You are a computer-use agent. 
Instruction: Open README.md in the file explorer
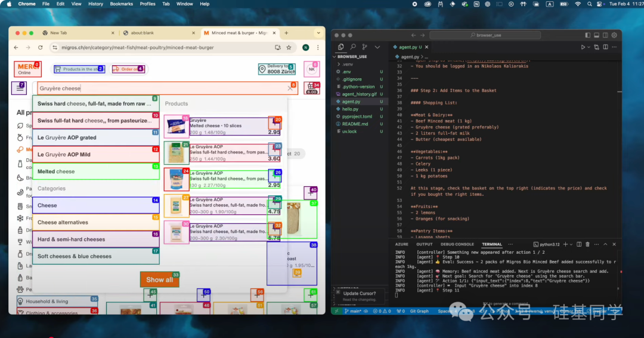click(x=355, y=124)
